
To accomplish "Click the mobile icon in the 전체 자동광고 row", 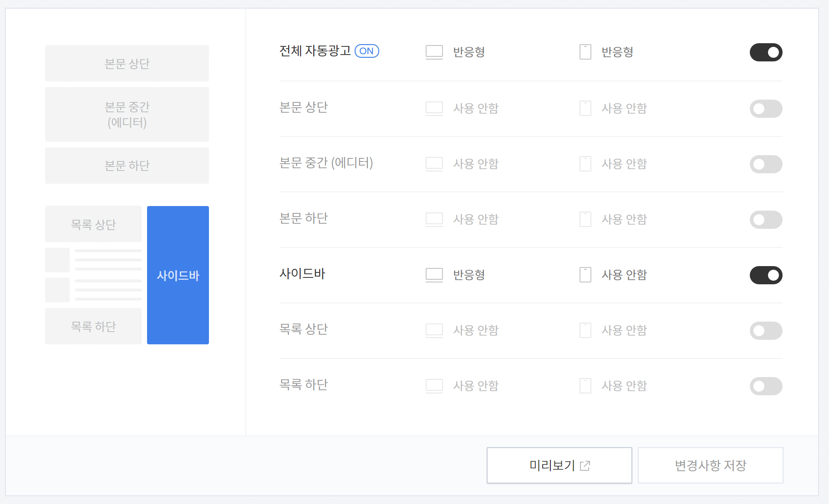I will coord(585,52).
